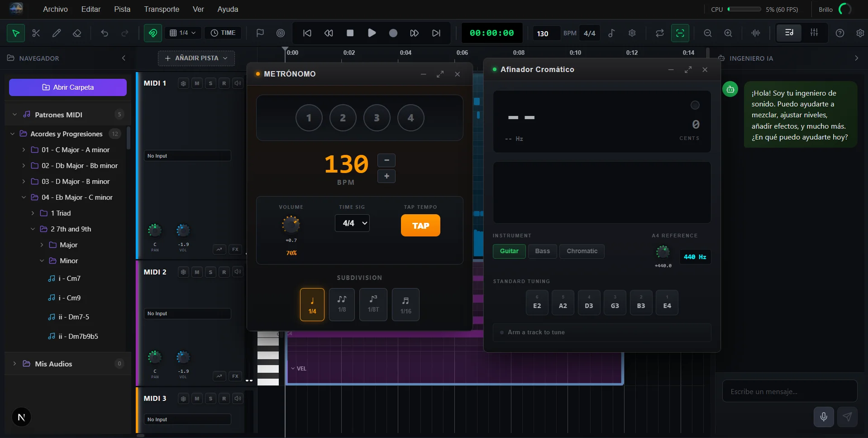
Task: Click the Escribe un mensaje input field
Action: pyautogui.click(x=789, y=391)
